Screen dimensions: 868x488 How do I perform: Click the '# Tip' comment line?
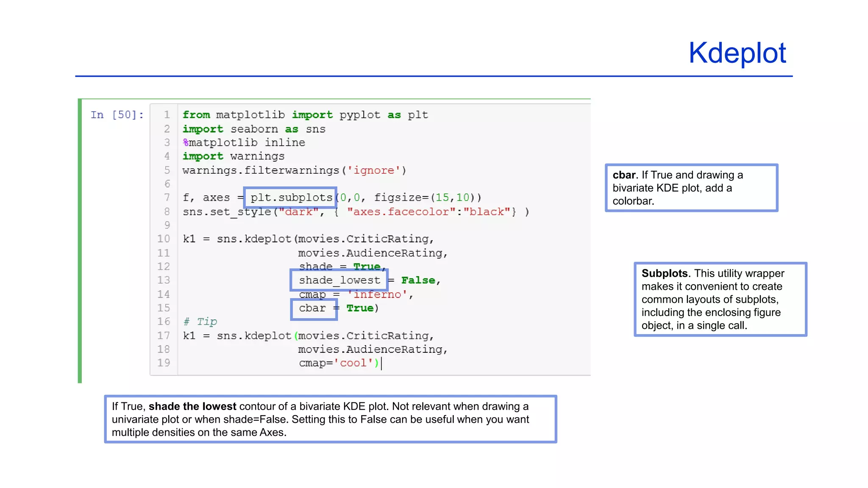[200, 322]
